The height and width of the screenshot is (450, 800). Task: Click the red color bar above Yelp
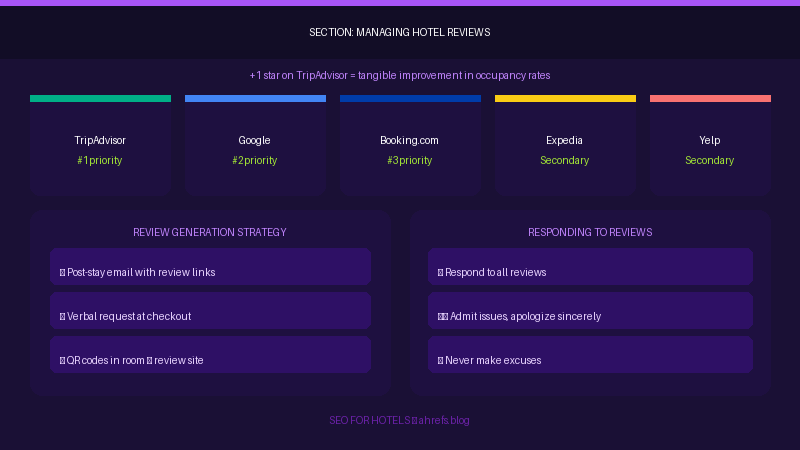click(x=710, y=98)
